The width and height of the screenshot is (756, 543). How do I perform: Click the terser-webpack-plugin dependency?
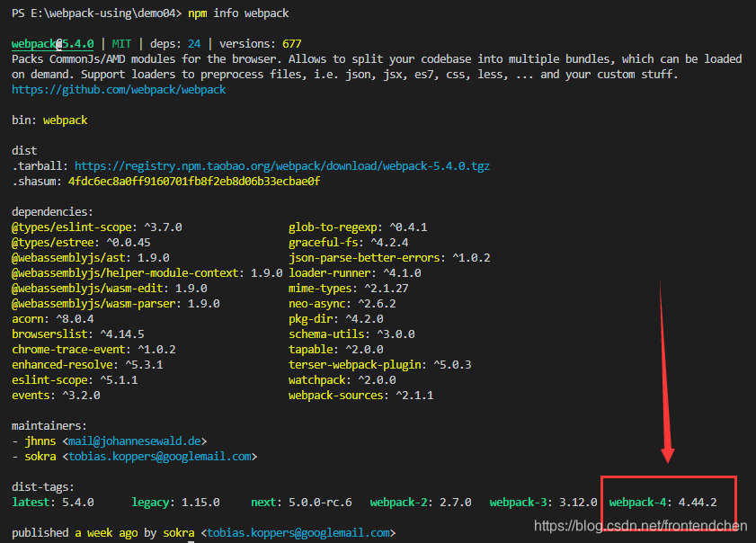pyautogui.click(x=380, y=365)
